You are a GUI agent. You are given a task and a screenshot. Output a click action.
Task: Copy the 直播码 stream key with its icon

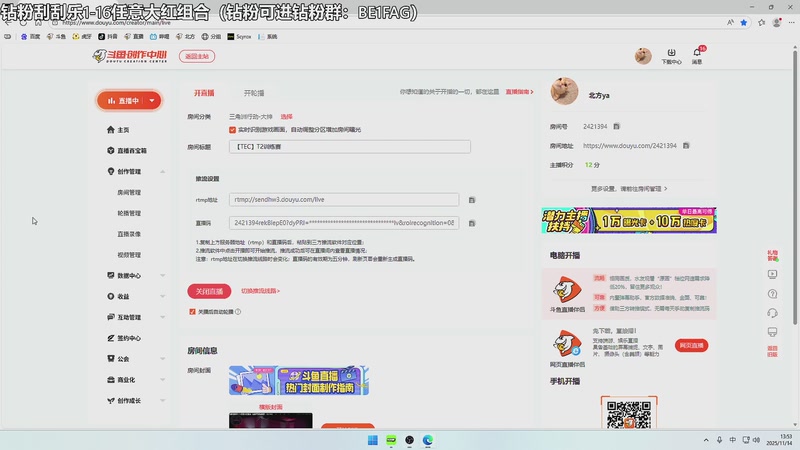point(472,223)
